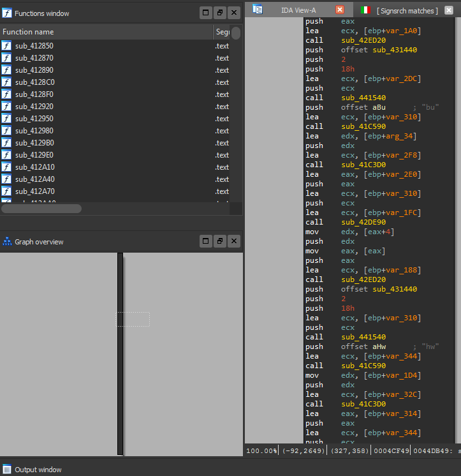Click the Output window icon
This screenshot has width=461, height=476.
pyautogui.click(x=7, y=470)
